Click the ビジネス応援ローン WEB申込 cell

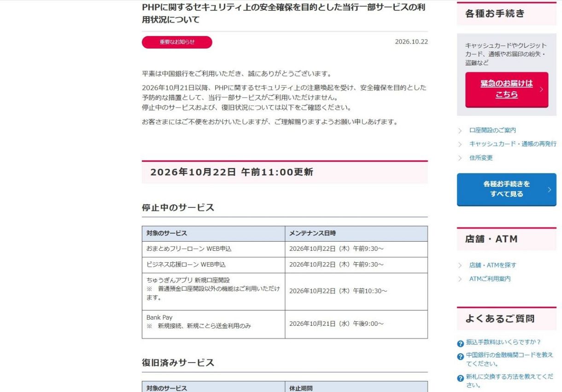[213, 265]
